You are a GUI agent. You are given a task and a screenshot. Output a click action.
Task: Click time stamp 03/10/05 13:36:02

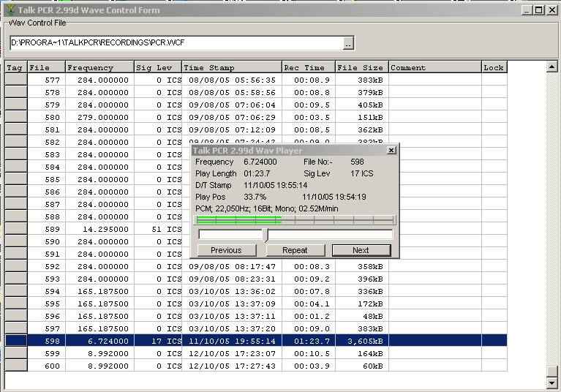click(232, 291)
